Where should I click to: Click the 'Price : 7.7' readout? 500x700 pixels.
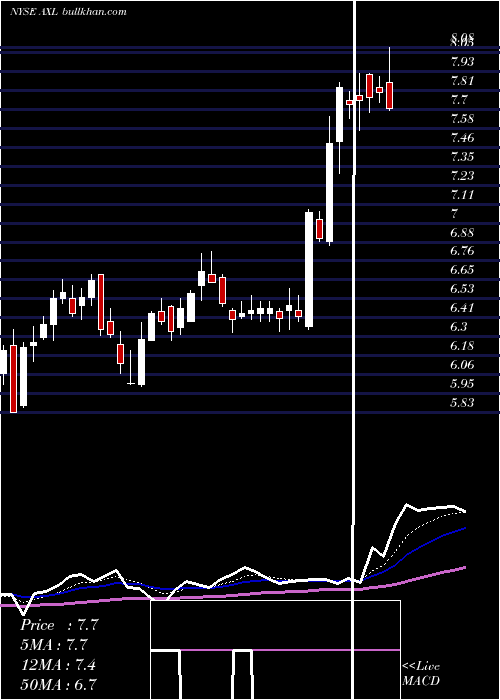click(59, 625)
